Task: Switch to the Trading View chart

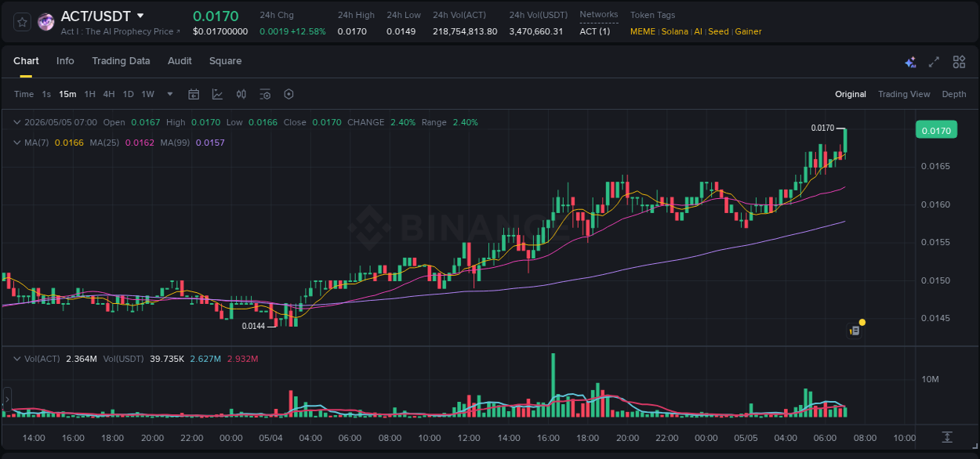Action: tap(904, 94)
